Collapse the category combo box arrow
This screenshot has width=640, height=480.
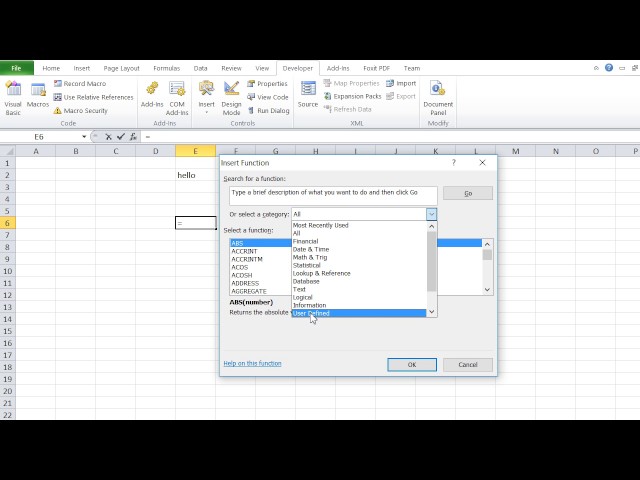point(431,214)
